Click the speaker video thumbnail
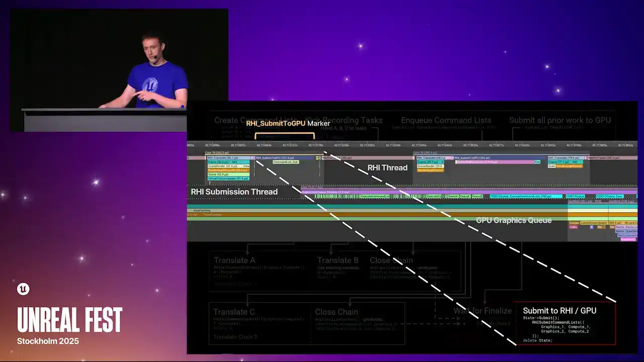 click(x=119, y=69)
